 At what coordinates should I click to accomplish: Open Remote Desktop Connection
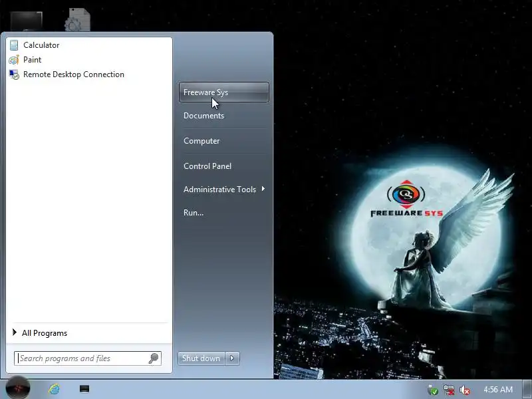pos(89,74)
